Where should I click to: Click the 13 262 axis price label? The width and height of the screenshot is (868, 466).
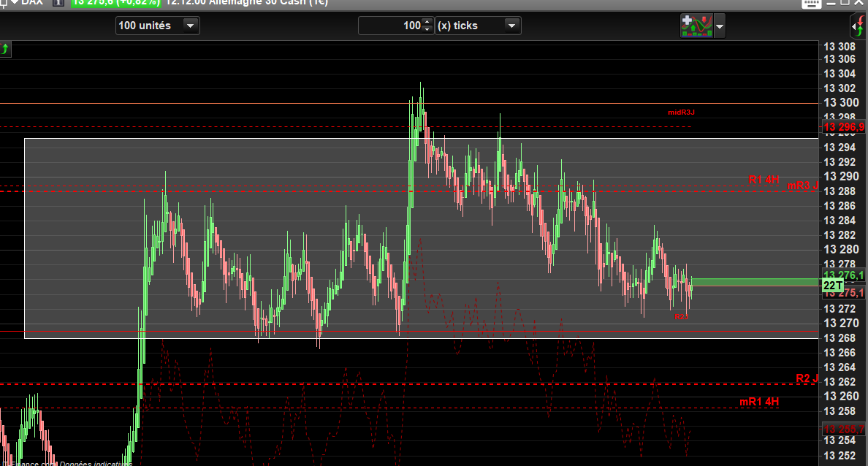pos(840,382)
